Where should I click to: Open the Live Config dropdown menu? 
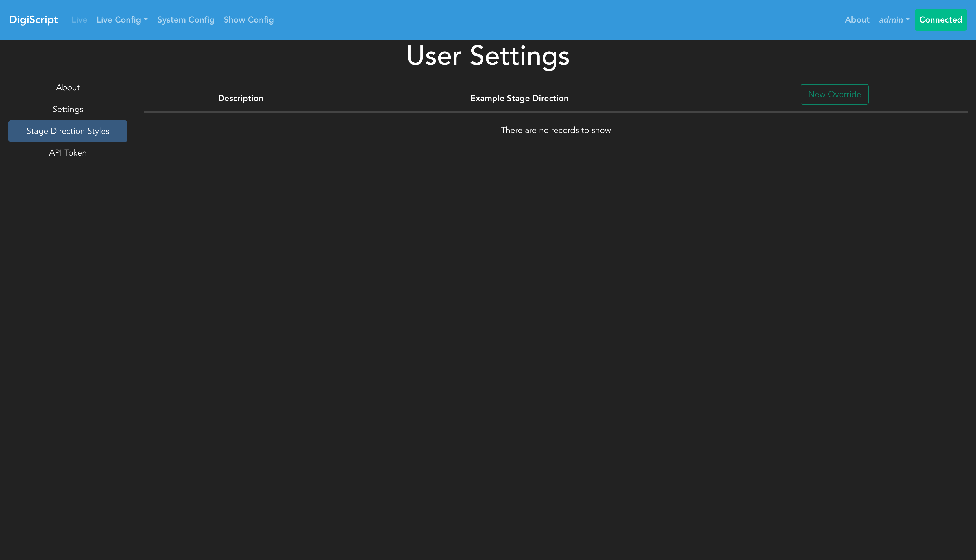coord(119,19)
